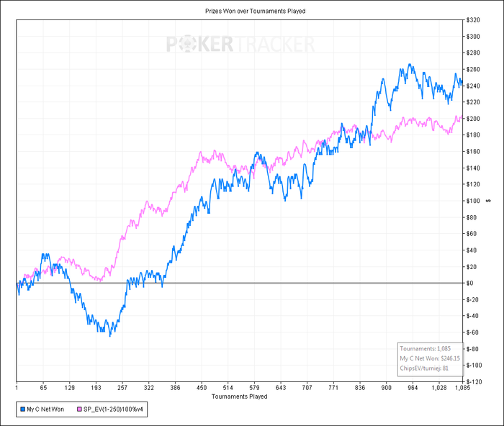Click the x-axis tick label 643
The height and width of the screenshot is (426, 504).
281,388
